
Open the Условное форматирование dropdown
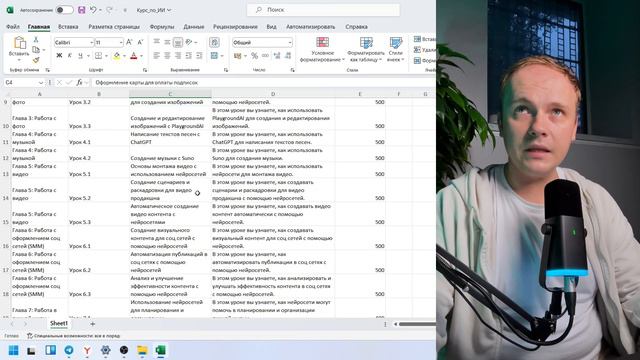(322, 50)
